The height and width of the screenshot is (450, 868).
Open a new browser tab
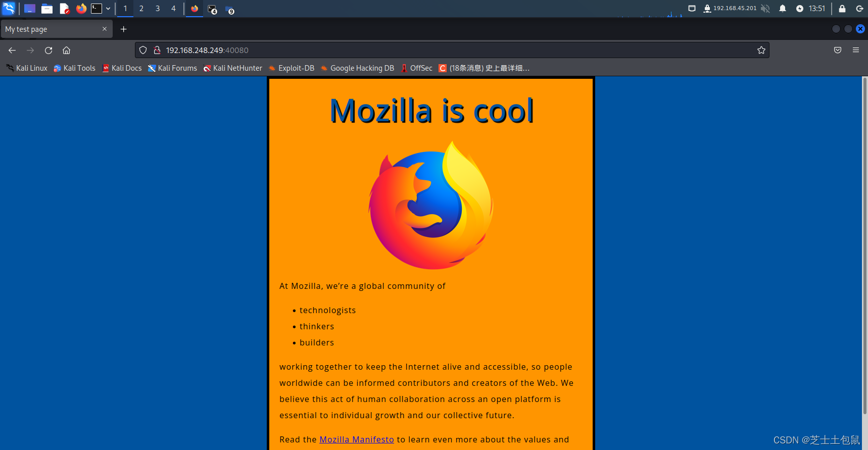click(x=123, y=29)
